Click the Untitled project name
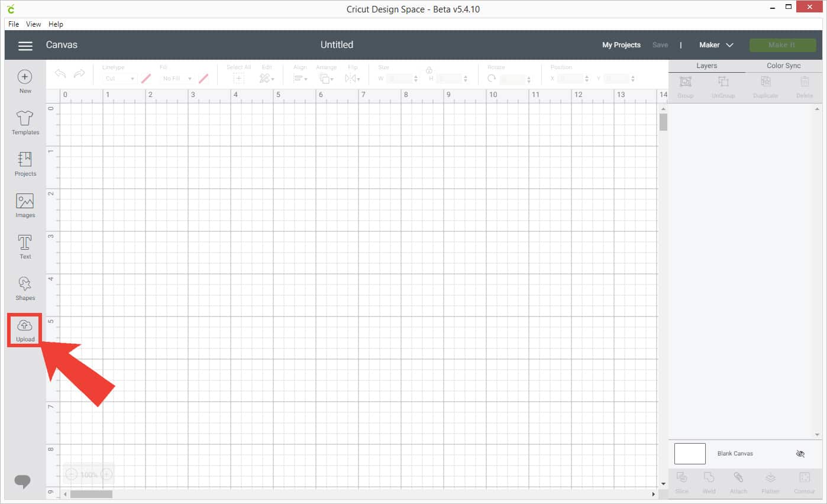Screen dimensions: 827x504 coord(337,45)
